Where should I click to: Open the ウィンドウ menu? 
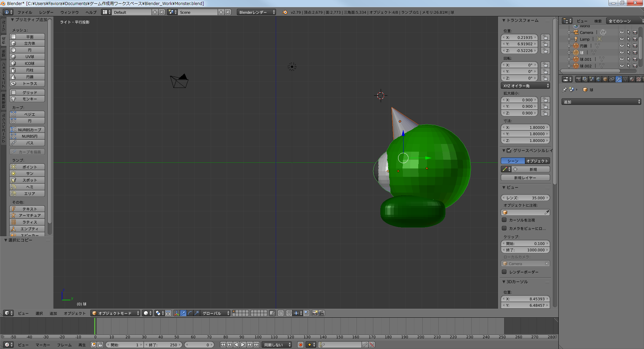pyautogui.click(x=69, y=12)
